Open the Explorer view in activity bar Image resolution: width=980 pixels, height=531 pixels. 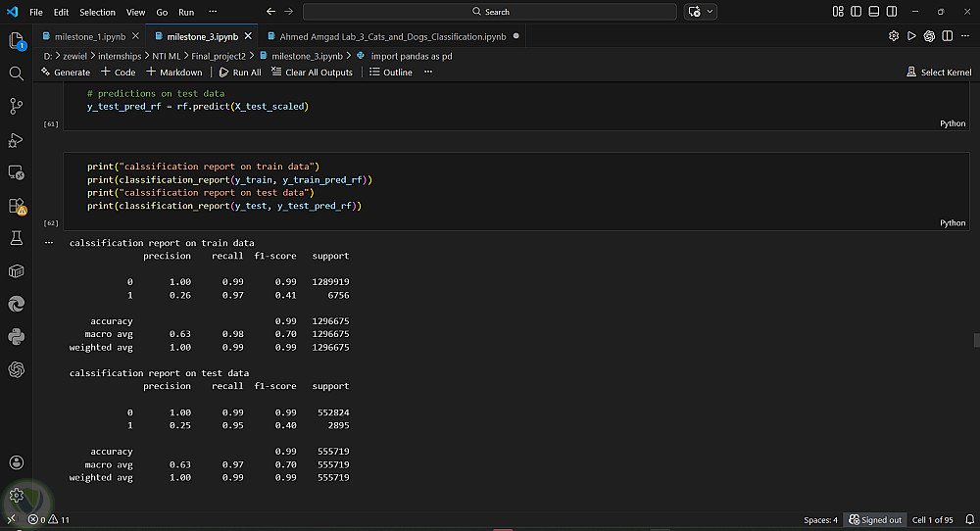pos(16,41)
